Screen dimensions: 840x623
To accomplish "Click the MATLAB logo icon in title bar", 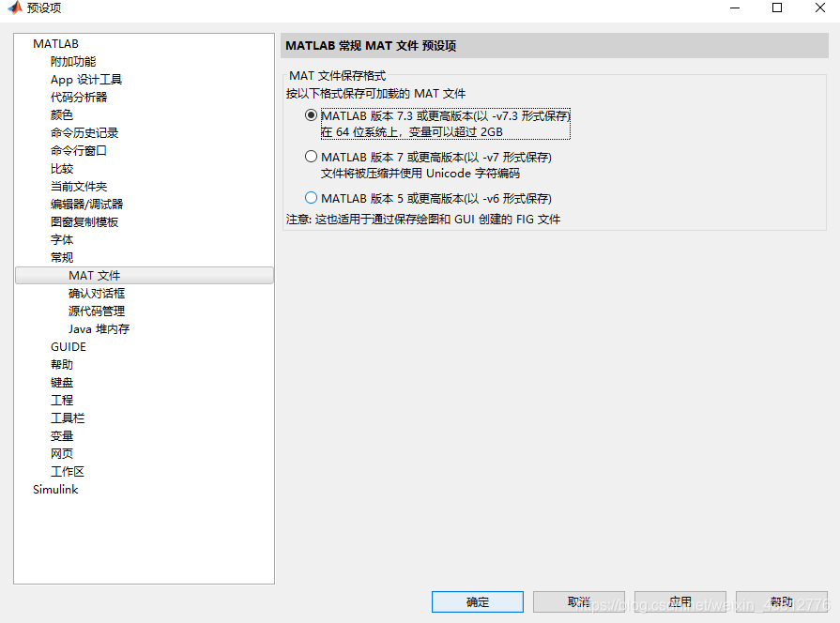I will click(14, 8).
